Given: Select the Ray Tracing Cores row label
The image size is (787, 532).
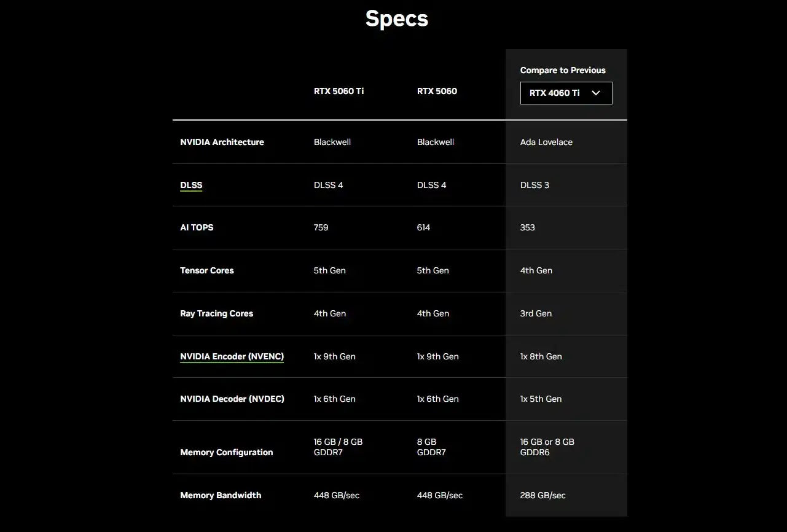Looking at the screenshot, I should click(216, 313).
